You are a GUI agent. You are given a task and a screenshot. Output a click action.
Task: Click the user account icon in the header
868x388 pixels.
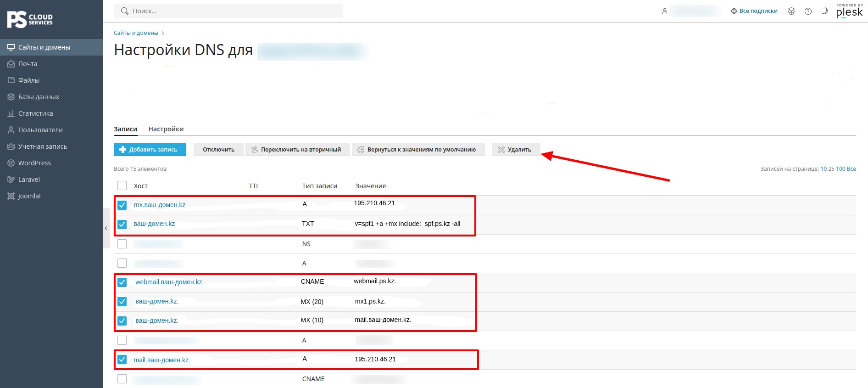(664, 11)
